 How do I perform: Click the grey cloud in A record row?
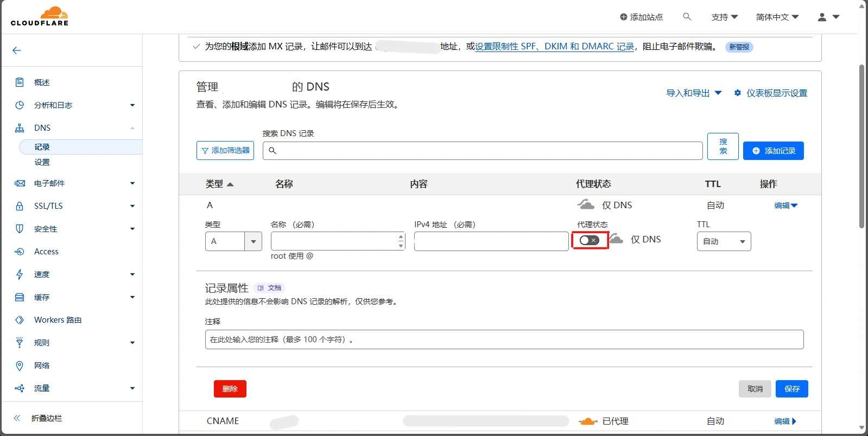[x=586, y=204]
